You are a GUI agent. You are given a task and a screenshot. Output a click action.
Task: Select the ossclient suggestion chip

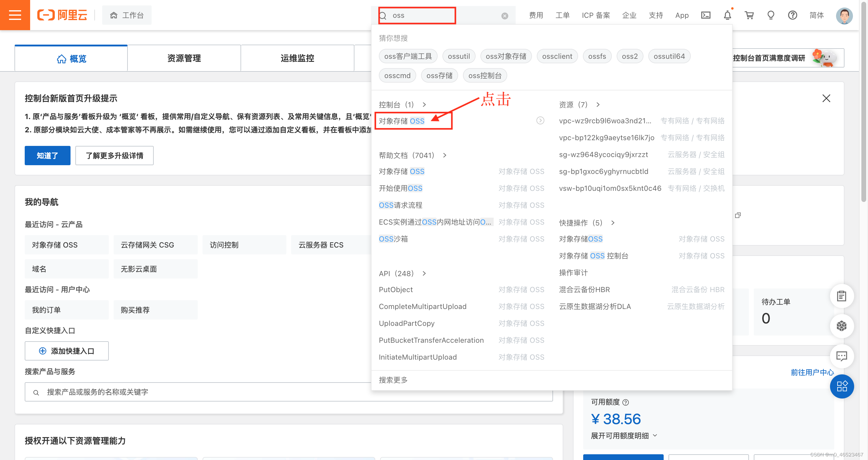[557, 56]
